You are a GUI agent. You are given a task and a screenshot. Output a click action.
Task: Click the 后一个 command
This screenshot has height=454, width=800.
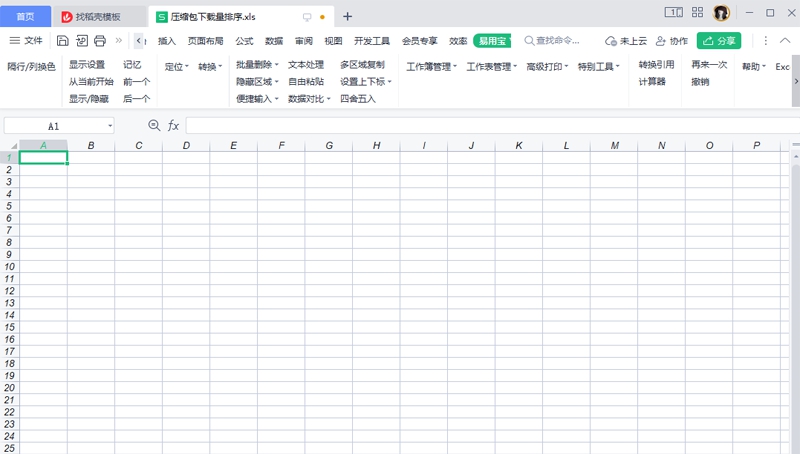[136, 98]
